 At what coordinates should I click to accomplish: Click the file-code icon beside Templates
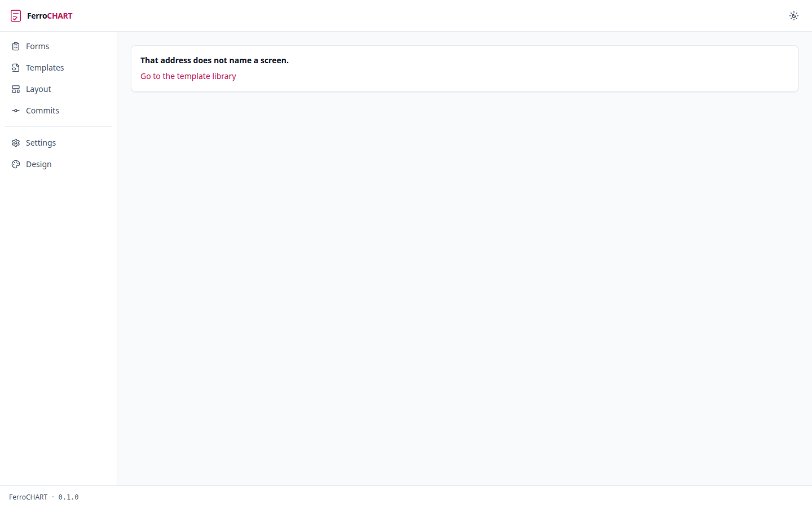click(x=16, y=68)
